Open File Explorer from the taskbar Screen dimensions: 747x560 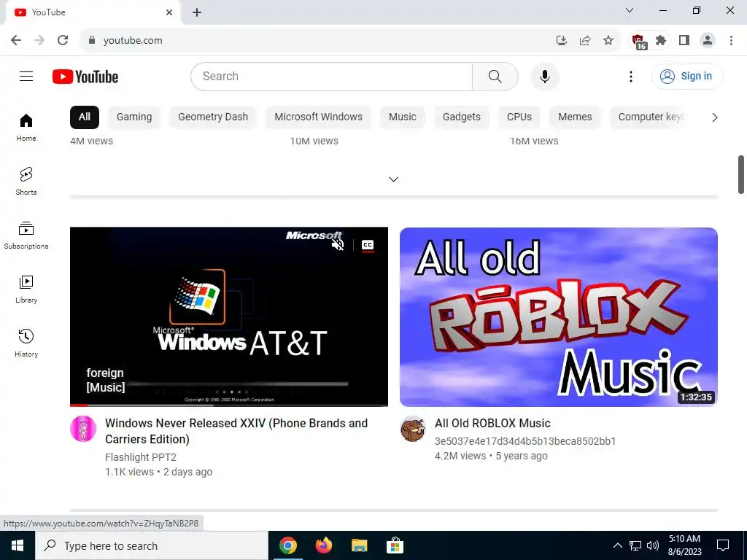tap(359, 545)
